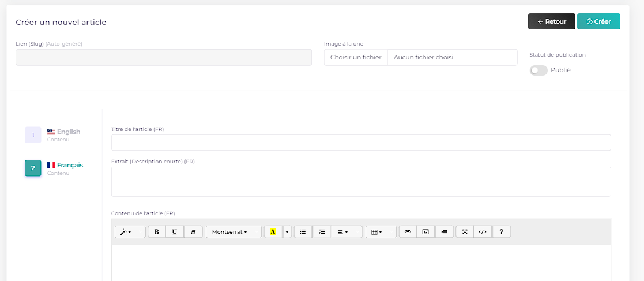Open the Montserrat font family dropdown

tap(234, 232)
